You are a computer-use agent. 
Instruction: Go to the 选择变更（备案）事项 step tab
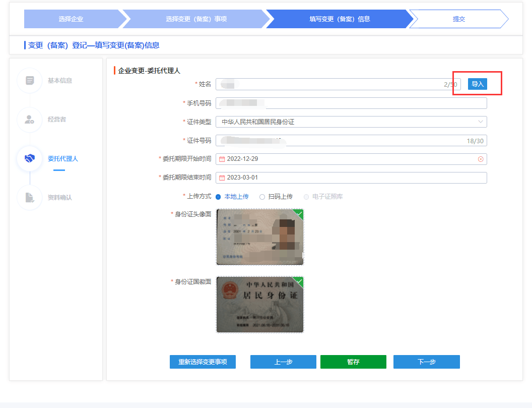click(x=196, y=19)
